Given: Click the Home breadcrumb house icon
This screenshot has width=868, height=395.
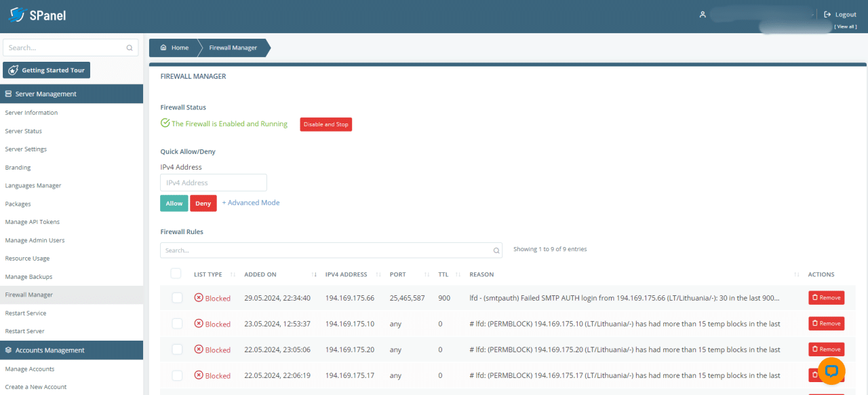Looking at the screenshot, I should coord(163,48).
